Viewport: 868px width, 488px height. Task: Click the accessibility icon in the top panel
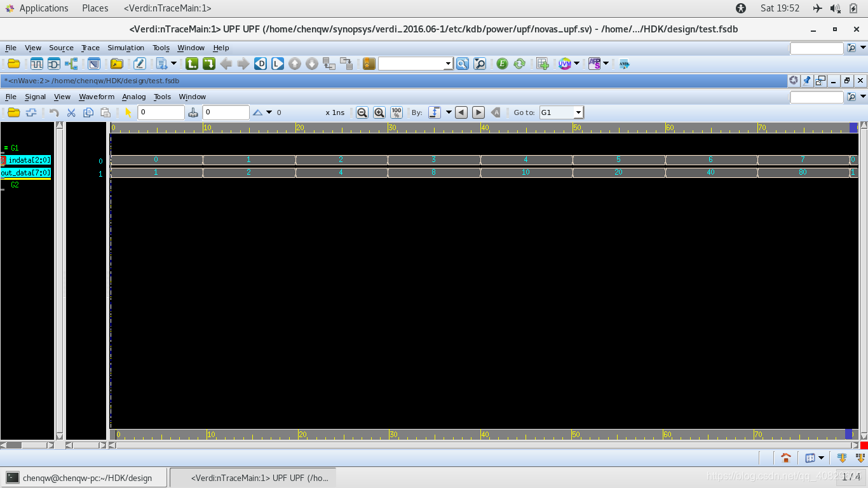(741, 8)
